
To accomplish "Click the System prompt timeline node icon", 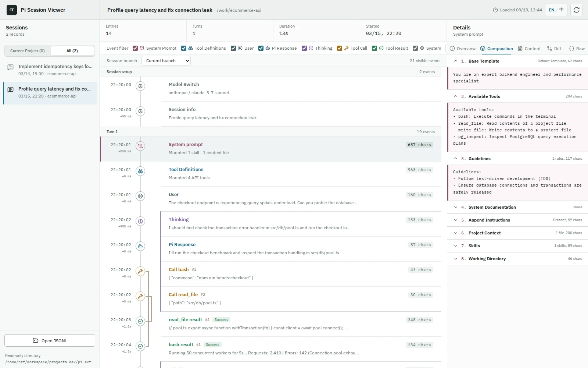I will click(x=140, y=146).
